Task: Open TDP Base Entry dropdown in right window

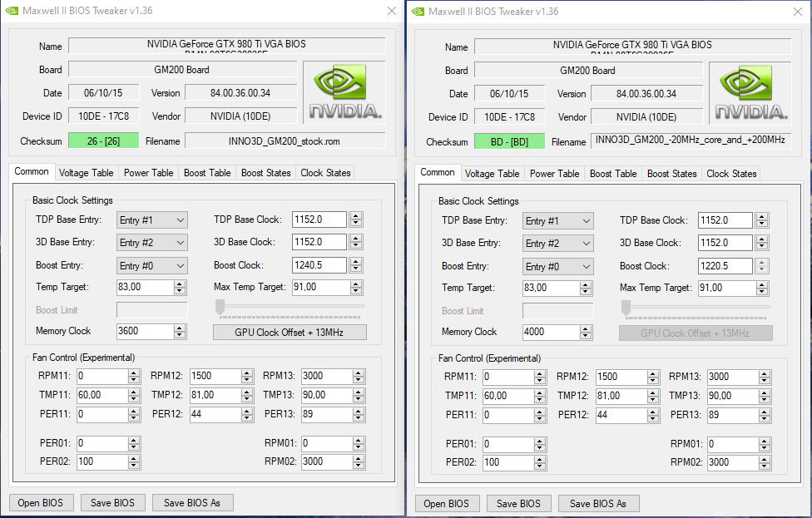Action: pos(557,221)
